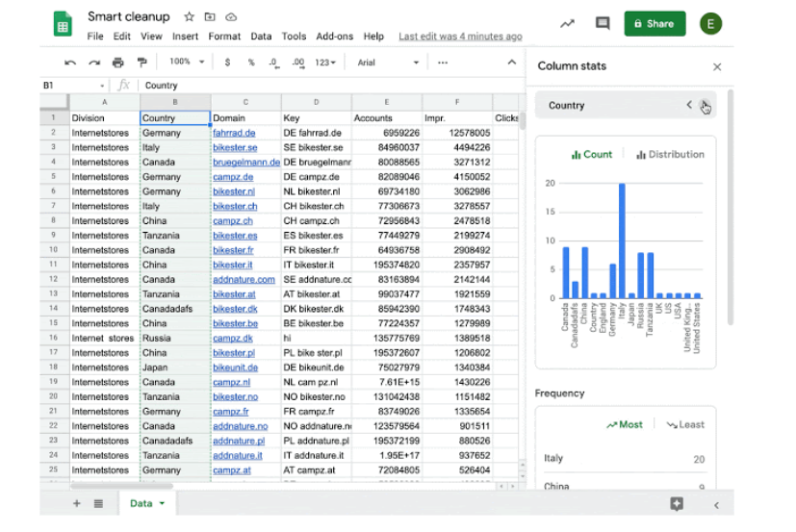Screen dimensions: 796x532
Task: Open the addnature.com link
Action: click(x=244, y=280)
